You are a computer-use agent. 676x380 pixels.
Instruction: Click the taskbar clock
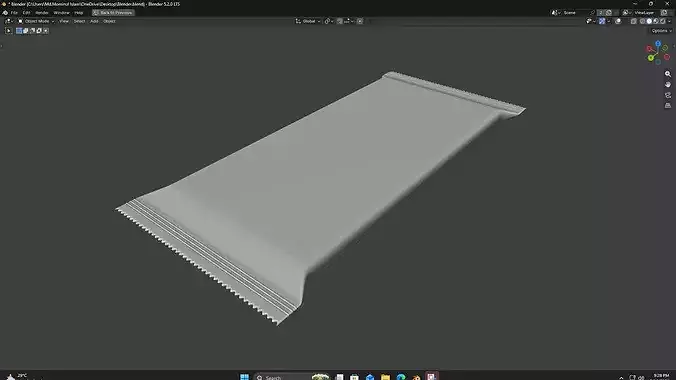(661, 377)
